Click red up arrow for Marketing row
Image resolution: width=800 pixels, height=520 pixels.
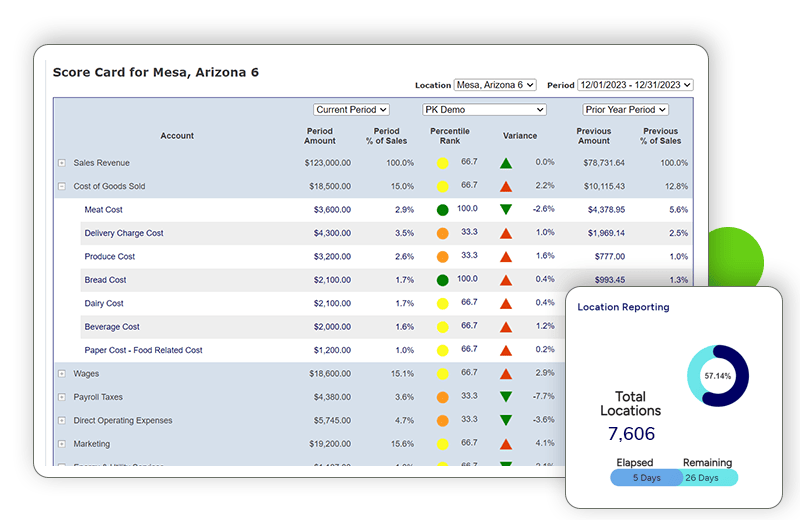[506, 444]
